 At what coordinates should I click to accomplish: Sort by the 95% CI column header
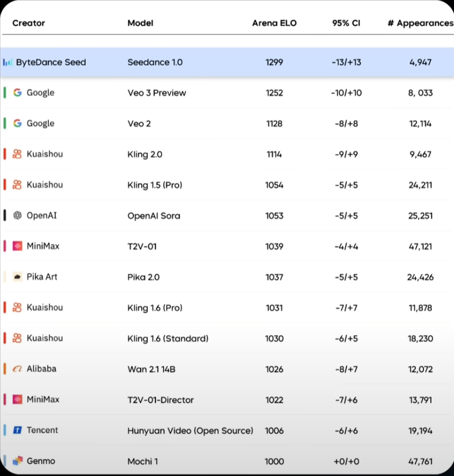point(346,23)
